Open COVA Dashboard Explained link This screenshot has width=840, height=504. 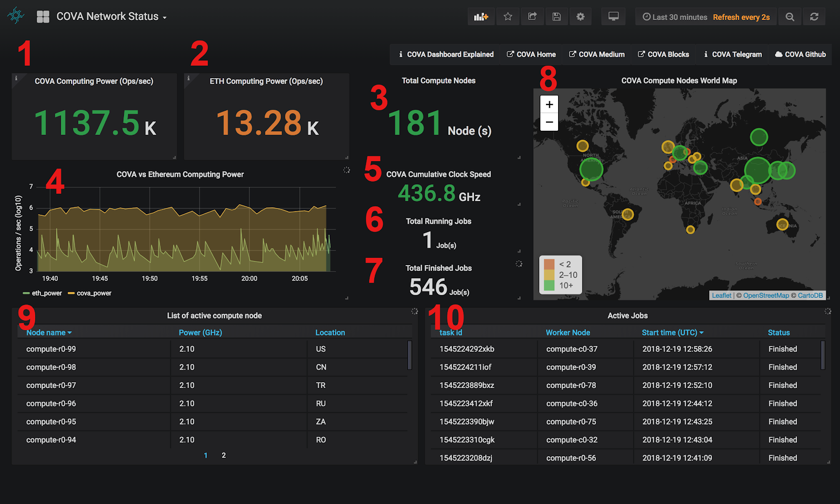(446, 55)
